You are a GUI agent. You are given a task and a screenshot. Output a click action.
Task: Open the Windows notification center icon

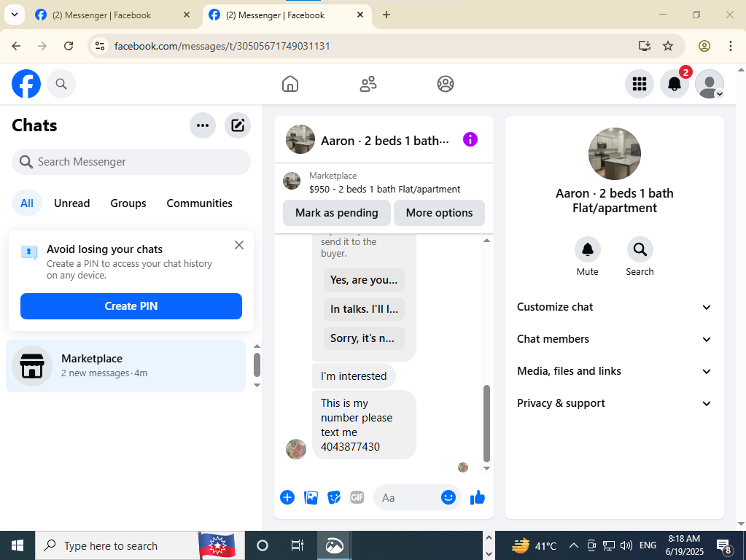pos(724,546)
